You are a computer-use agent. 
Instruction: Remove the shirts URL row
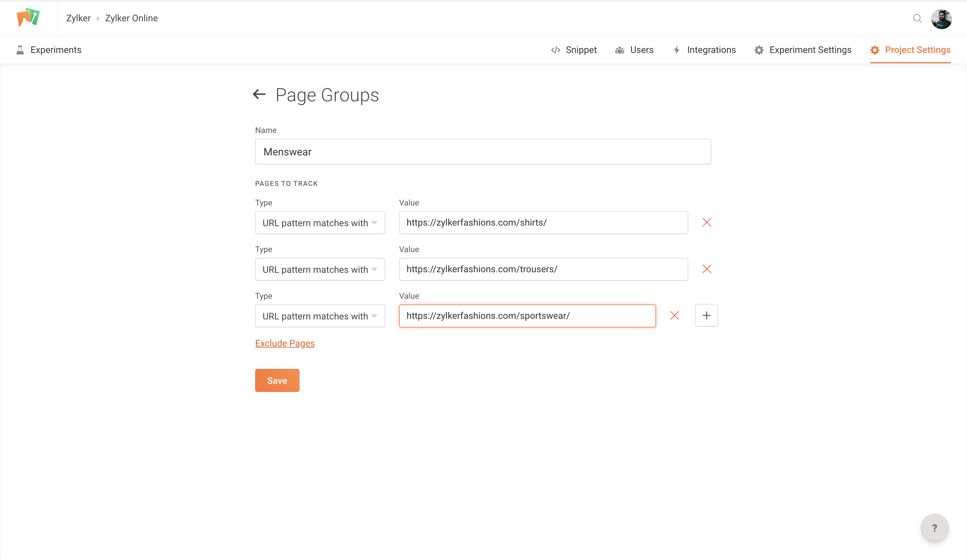[706, 222]
